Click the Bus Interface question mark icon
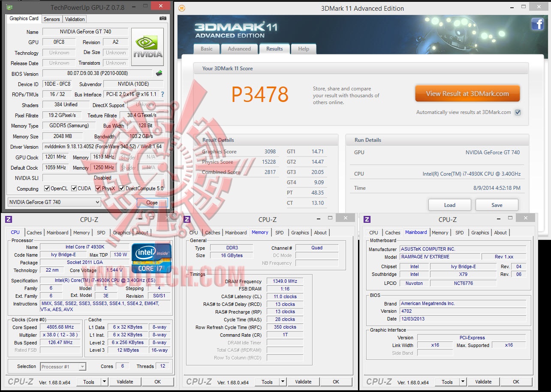Image resolution: width=551 pixels, height=392 pixels. (163, 94)
